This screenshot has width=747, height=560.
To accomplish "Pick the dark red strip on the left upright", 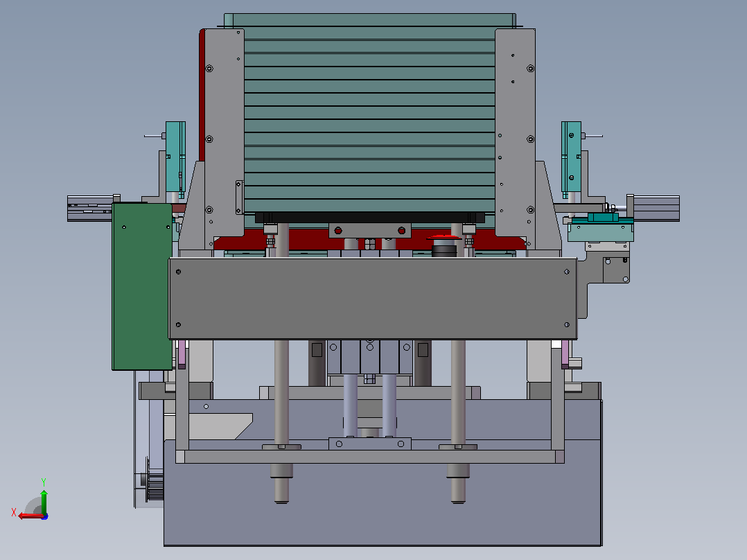I will click(202, 96).
